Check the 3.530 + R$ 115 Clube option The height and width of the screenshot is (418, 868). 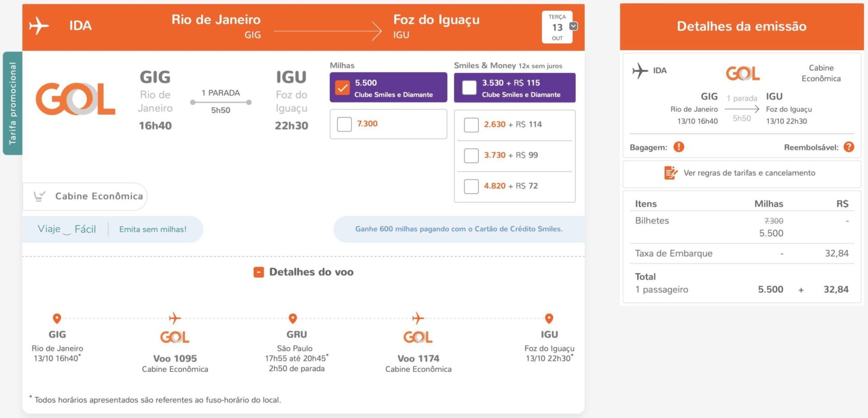pyautogui.click(x=469, y=88)
